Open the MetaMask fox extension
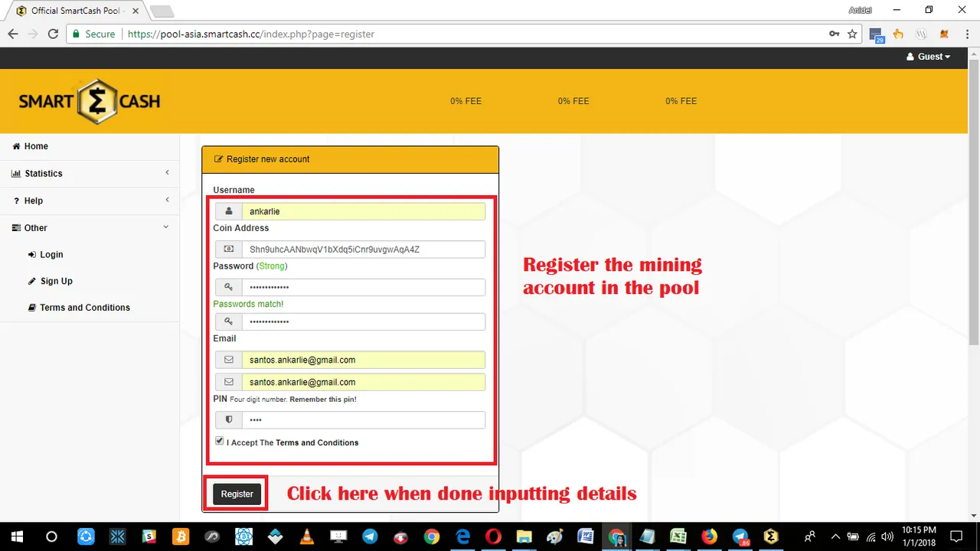This screenshot has width=980, height=551. 944,34
